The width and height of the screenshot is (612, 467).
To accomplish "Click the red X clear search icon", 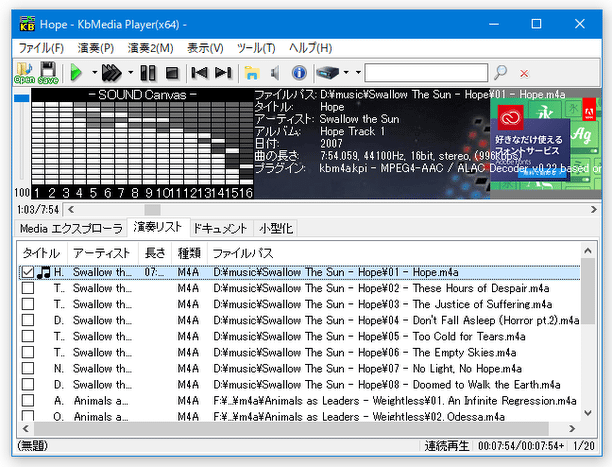I will [524, 73].
